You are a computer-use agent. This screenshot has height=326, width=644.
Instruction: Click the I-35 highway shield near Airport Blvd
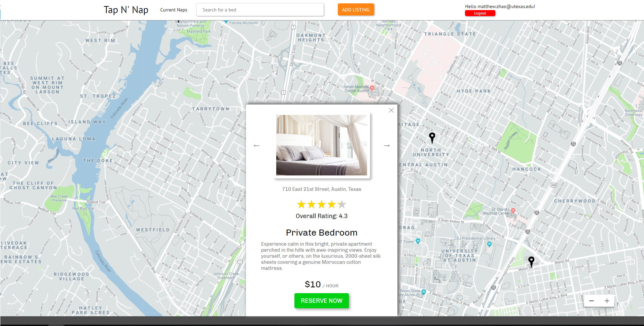coord(620,63)
